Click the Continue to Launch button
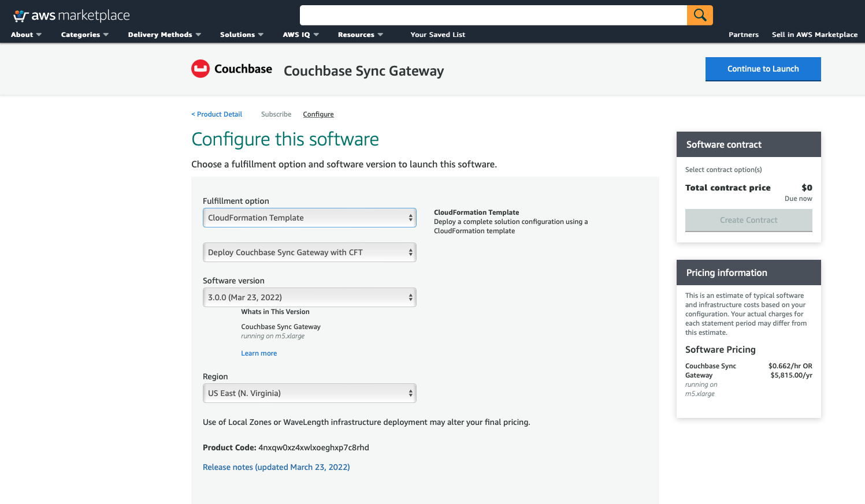865x504 pixels. coord(763,68)
